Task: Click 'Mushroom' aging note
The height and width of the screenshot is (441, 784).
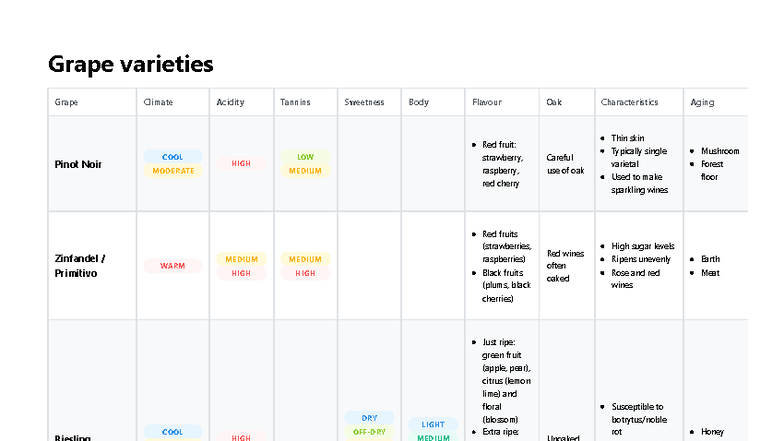Action: point(720,151)
